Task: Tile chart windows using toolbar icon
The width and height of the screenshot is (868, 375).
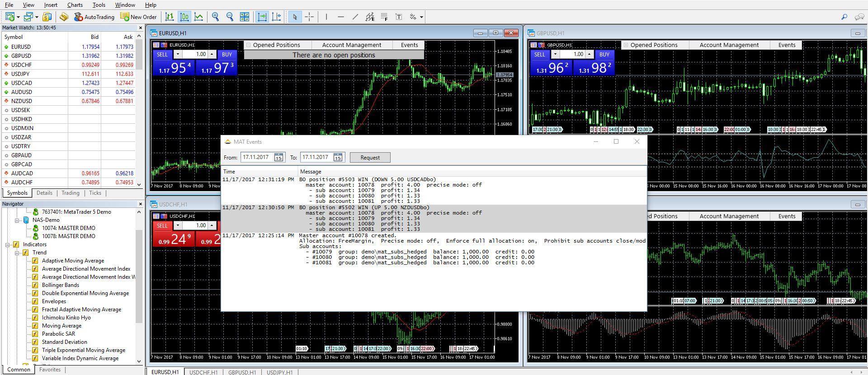Action: 245,17
